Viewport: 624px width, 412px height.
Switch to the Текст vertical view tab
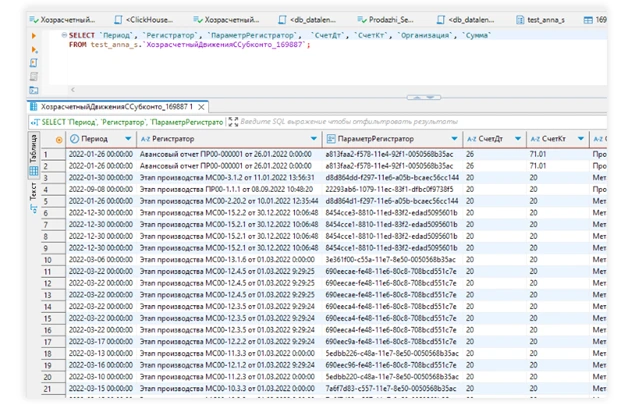point(32,192)
